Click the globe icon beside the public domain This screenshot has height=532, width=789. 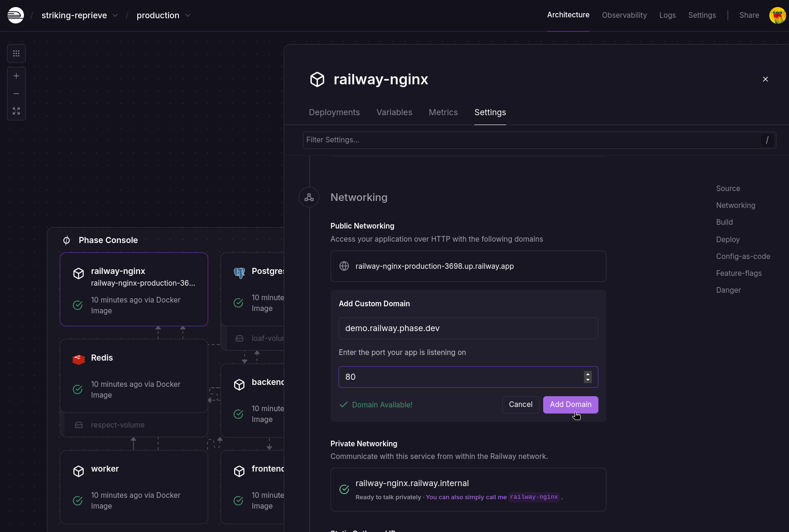[344, 266]
